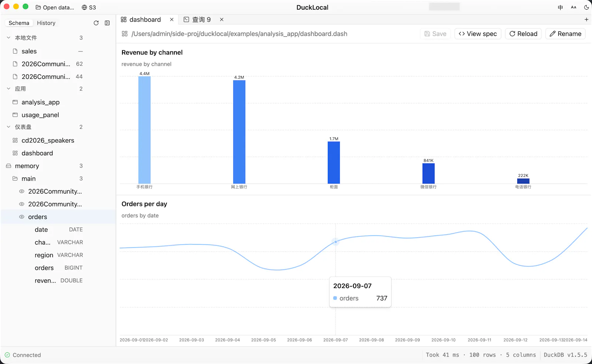Click the green Connected status check icon
This screenshot has width=592, height=364.
[7, 355]
